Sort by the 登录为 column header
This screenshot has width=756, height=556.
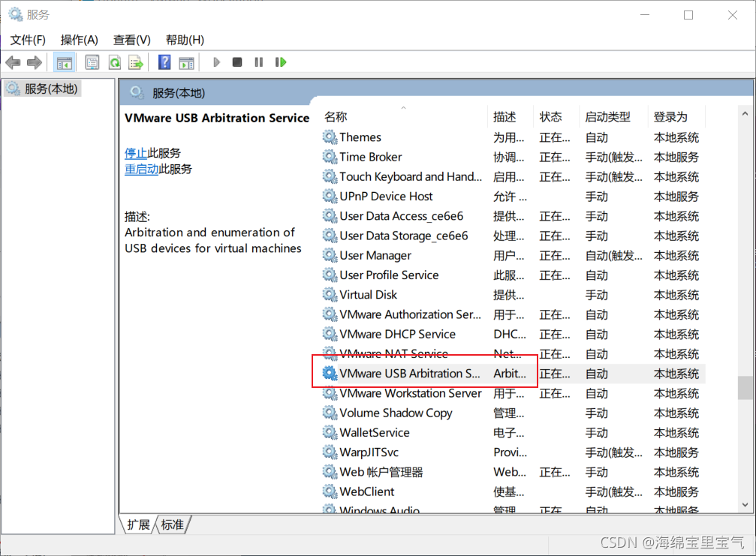677,116
